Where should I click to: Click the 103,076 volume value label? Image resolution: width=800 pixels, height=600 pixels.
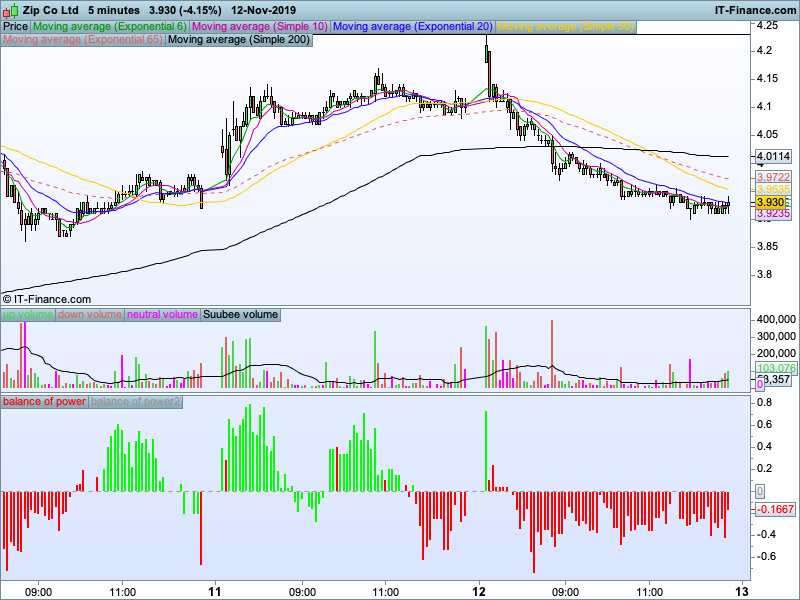pyautogui.click(x=776, y=368)
